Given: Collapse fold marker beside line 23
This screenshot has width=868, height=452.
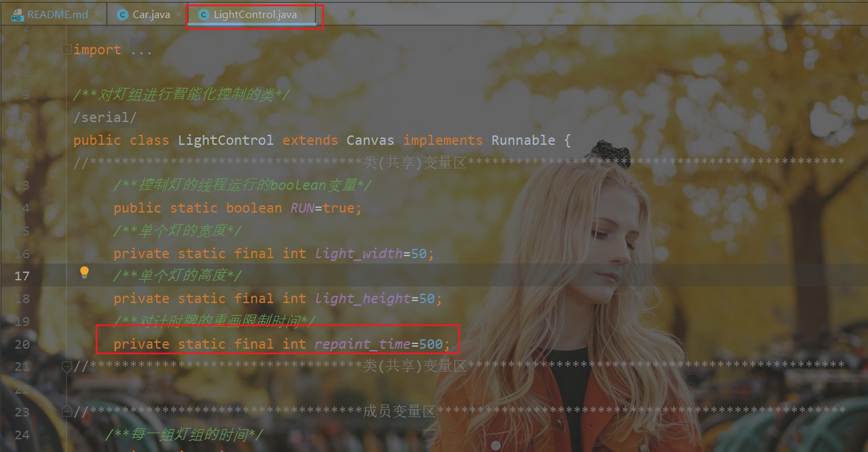Looking at the screenshot, I should pos(66,411).
